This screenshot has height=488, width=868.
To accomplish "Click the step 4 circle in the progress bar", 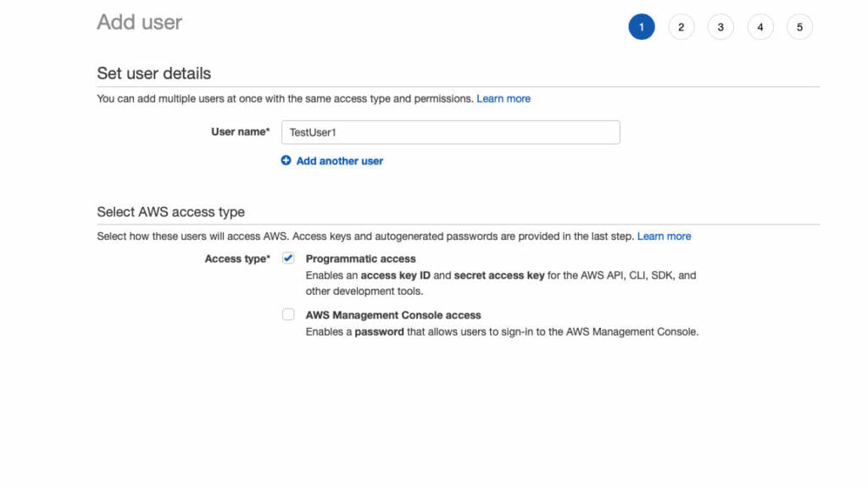I will [760, 26].
